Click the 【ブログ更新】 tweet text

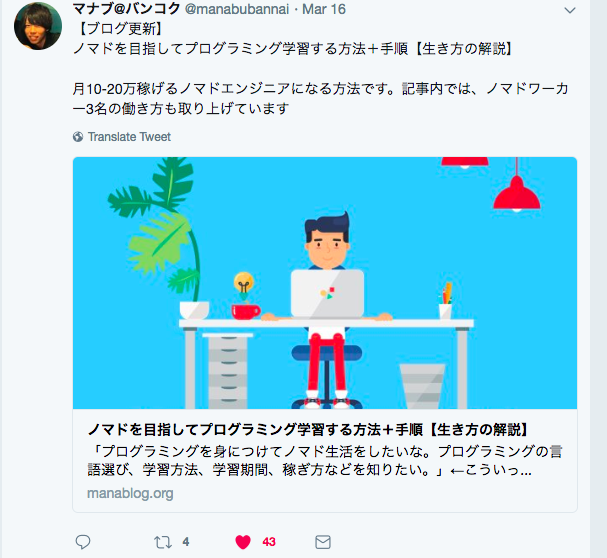coord(120,29)
